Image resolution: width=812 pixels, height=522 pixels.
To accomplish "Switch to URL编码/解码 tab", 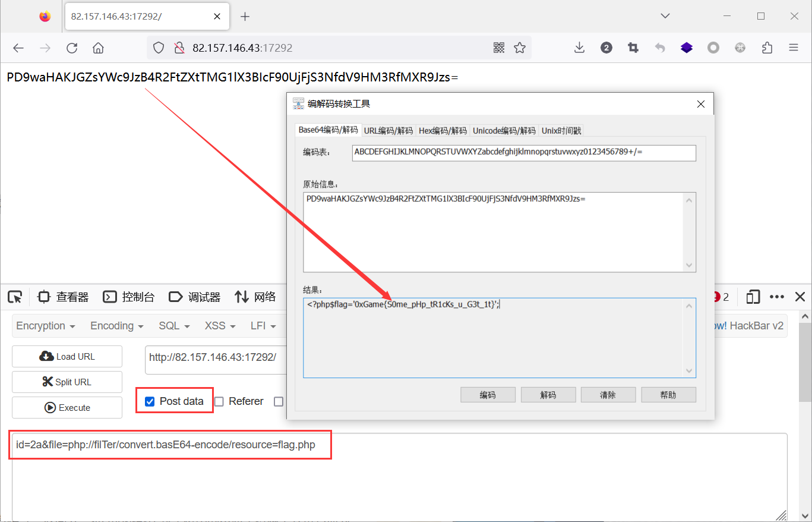I will [x=388, y=130].
